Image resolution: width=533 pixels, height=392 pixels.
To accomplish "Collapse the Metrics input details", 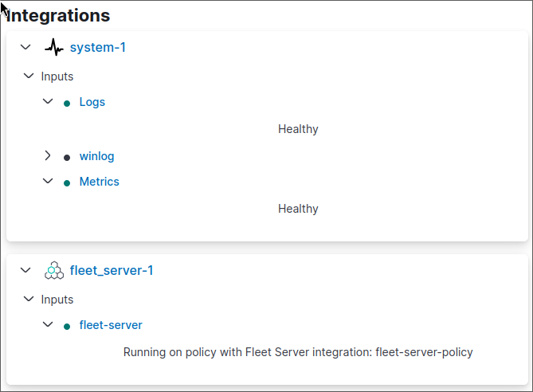I will [x=48, y=181].
